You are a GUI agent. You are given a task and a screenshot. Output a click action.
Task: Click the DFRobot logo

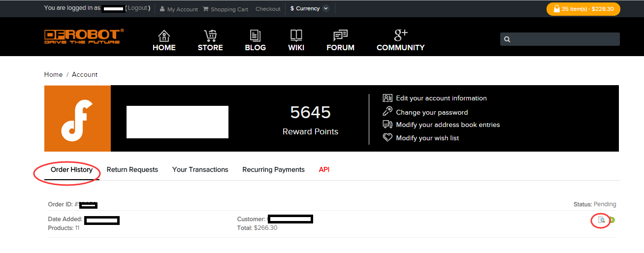[x=84, y=36]
